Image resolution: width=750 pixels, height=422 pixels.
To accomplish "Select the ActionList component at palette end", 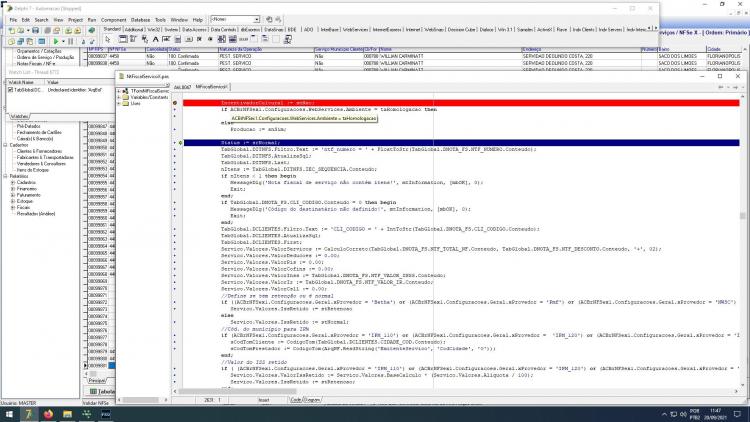I will [x=287, y=39].
